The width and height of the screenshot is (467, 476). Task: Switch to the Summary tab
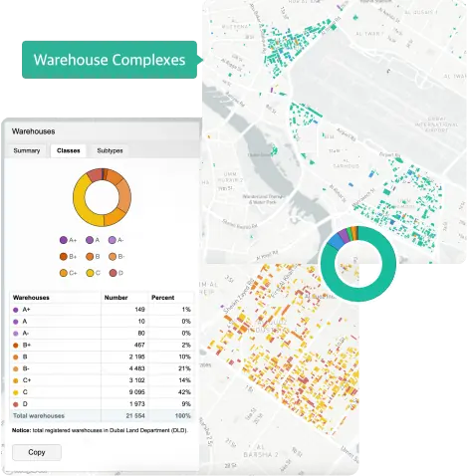[x=27, y=150]
